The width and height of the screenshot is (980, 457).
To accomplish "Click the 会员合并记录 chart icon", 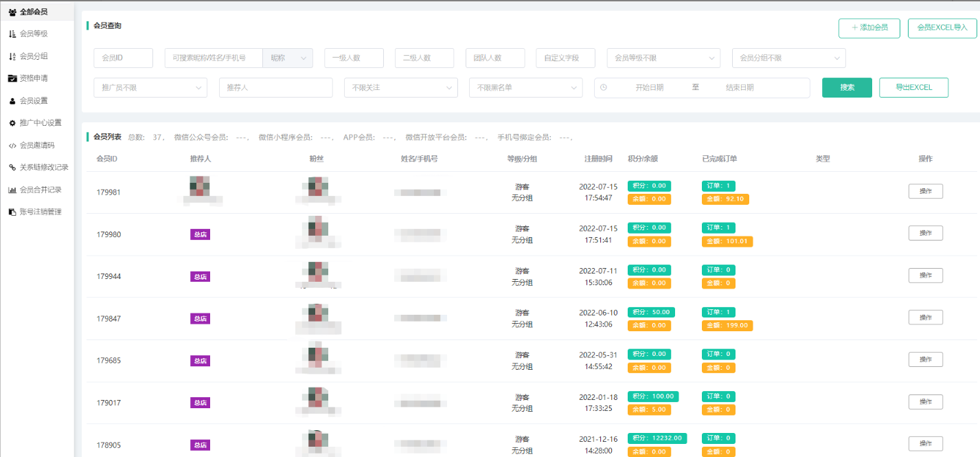I will (x=12, y=190).
